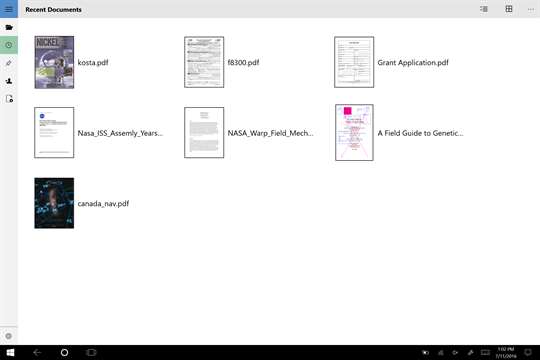Click the Nasa_ISS_Assemly_Years... file name
This screenshot has height=360, width=540.
(x=120, y=133)
